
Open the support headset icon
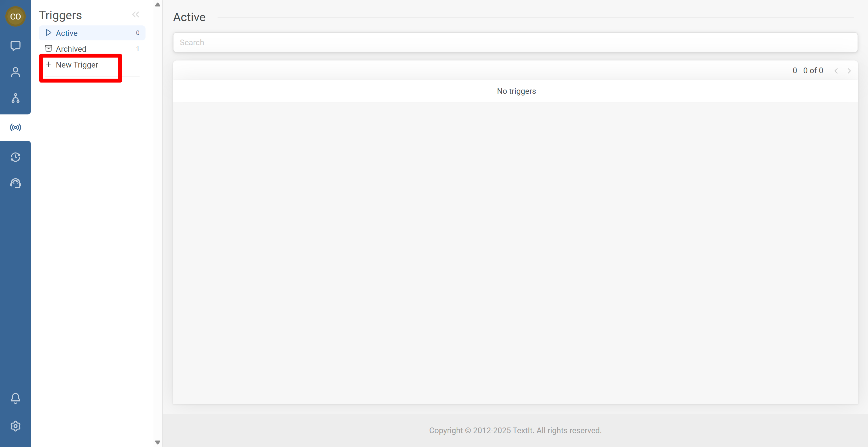tap(16, 183)
